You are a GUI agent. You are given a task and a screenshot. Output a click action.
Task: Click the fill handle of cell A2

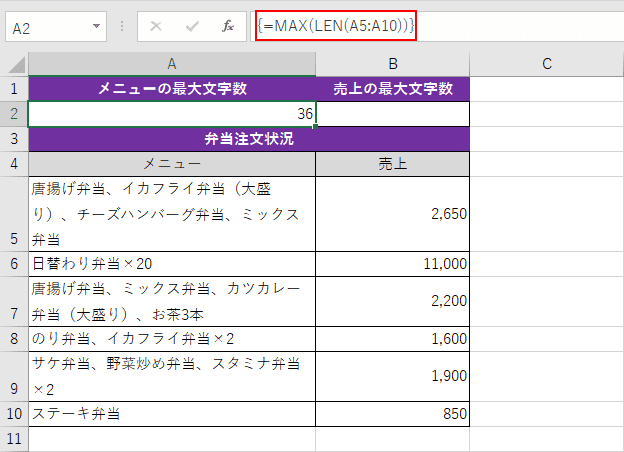click(315, 127)
